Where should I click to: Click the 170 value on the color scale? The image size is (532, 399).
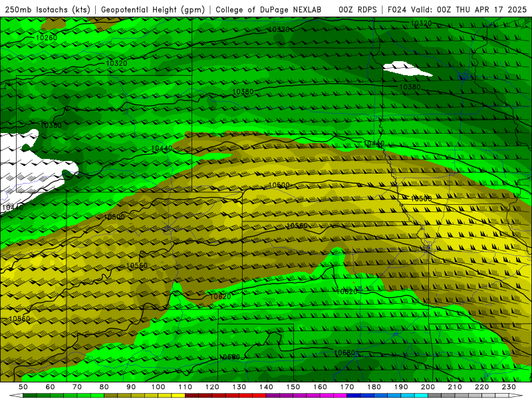(x=347, y=387)
